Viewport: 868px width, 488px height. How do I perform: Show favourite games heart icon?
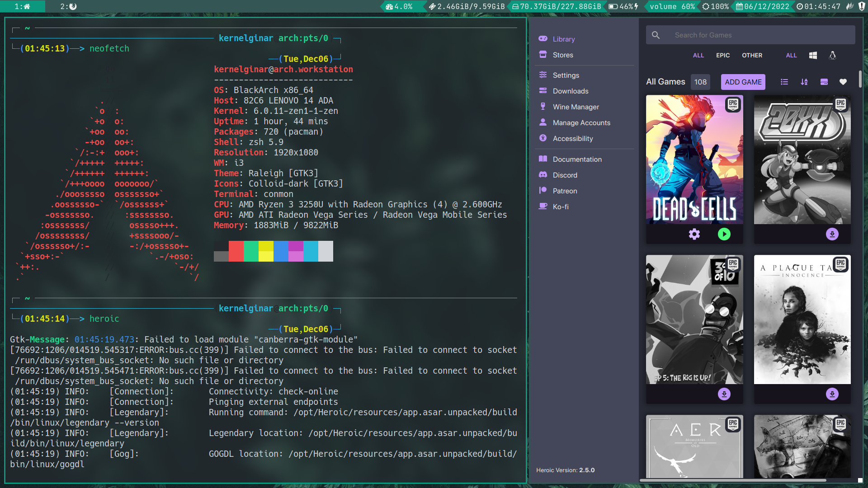[x=843, y=82]
